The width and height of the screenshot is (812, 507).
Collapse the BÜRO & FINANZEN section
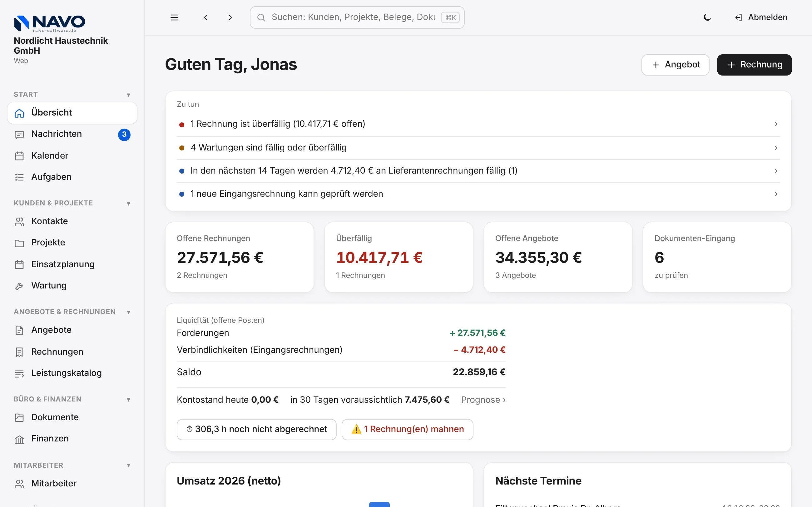[128, 400]
